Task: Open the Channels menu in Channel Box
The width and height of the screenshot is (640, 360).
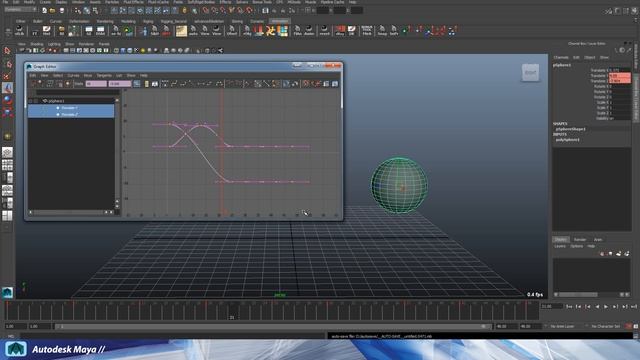Action: [561, 58]
